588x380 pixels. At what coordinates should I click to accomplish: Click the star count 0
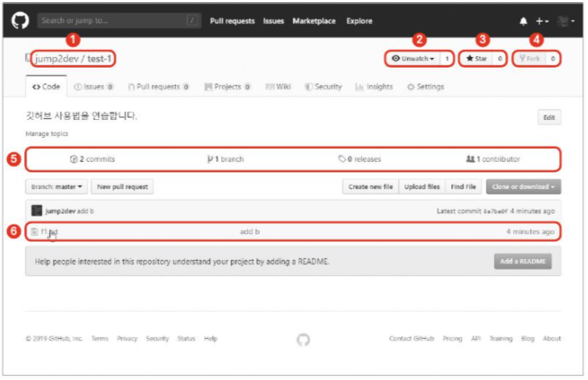(x=500, y=59)
